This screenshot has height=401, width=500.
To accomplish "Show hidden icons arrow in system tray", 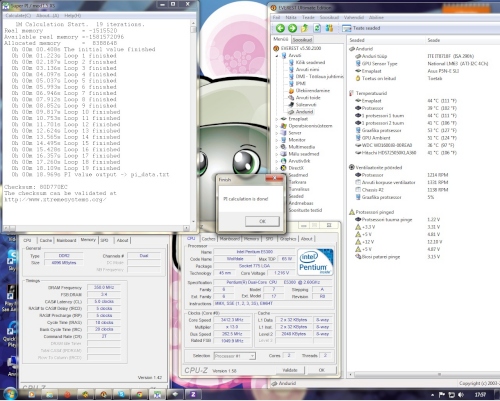I will tap(432, 395).
